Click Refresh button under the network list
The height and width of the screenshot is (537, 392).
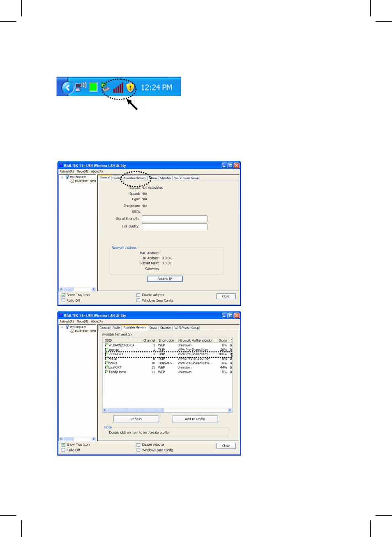pyautogui.click(x=136, y=419)
